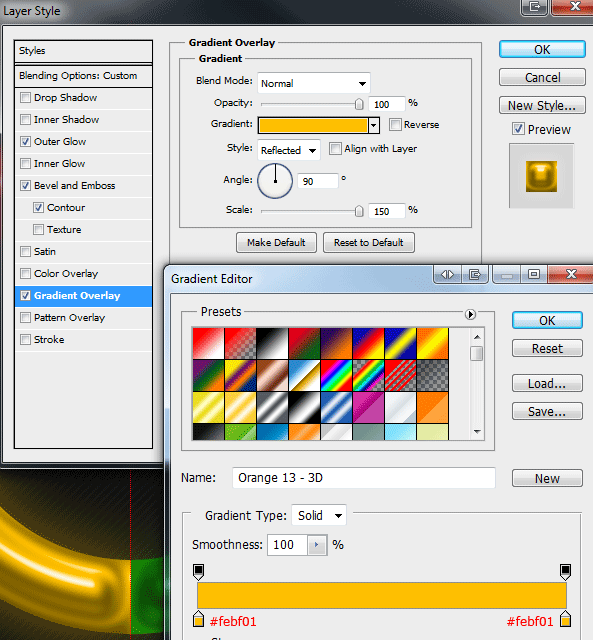Click the presets scrollbar down arrow
This screenshot has height=640, width=593.
(477, 432)
